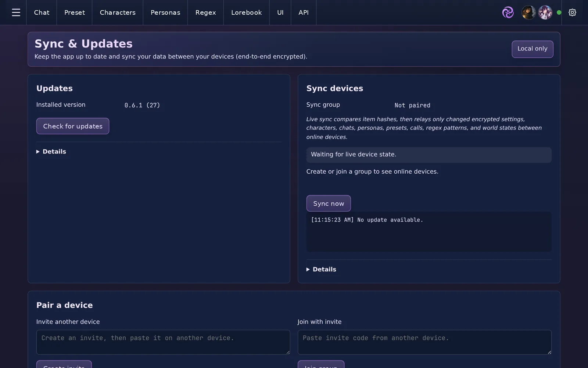Image resolution: width=588 pixels, height=368 pixels.
Task: Expand Details under Sync devices
Action: pyautogui.click(x=321, y=269)
